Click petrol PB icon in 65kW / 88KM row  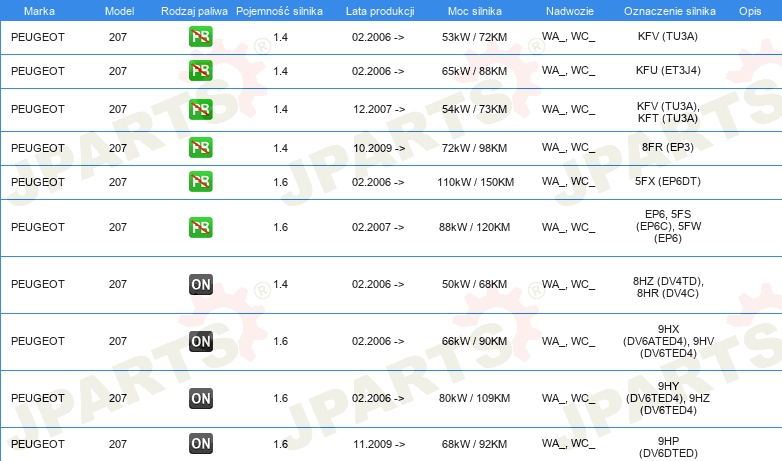click(200, 70)
